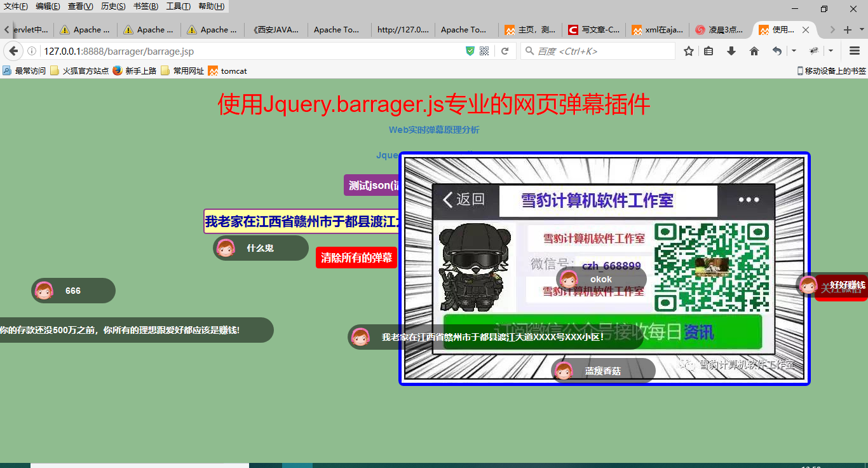The height and width of the screenshot is (468, 868).
Task: Go back using the browser back arrow
Action: (x=13, y=51)
